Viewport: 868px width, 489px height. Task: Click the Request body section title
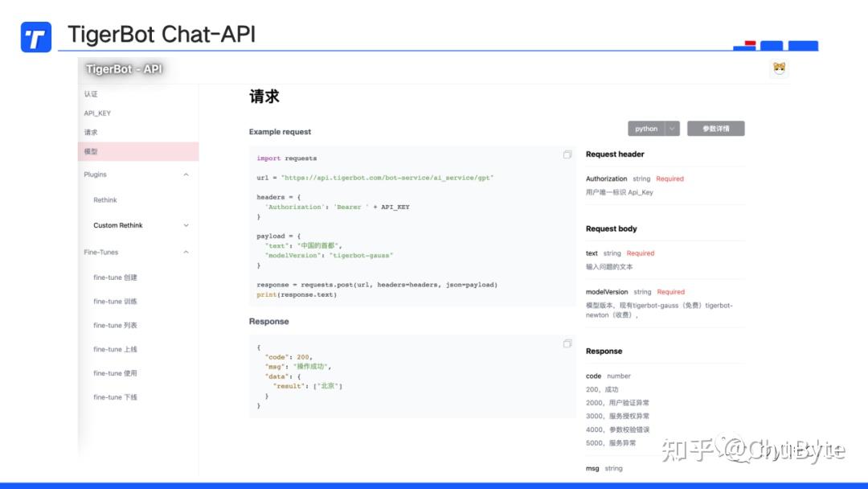(611, 228)
